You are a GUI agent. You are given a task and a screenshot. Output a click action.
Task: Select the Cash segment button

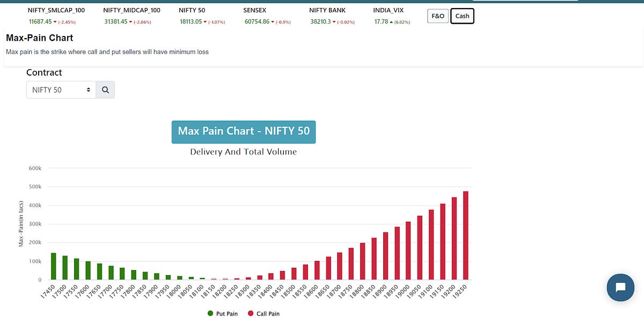pyautogui.click(x=462, y=16)
